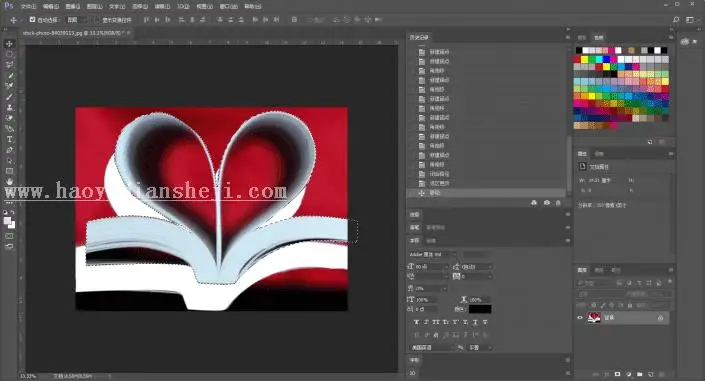Toggle the 自动选择 auto-select checkbox
Screen dimensions: 705x381
pyautogui.click(x=32, y=20)
